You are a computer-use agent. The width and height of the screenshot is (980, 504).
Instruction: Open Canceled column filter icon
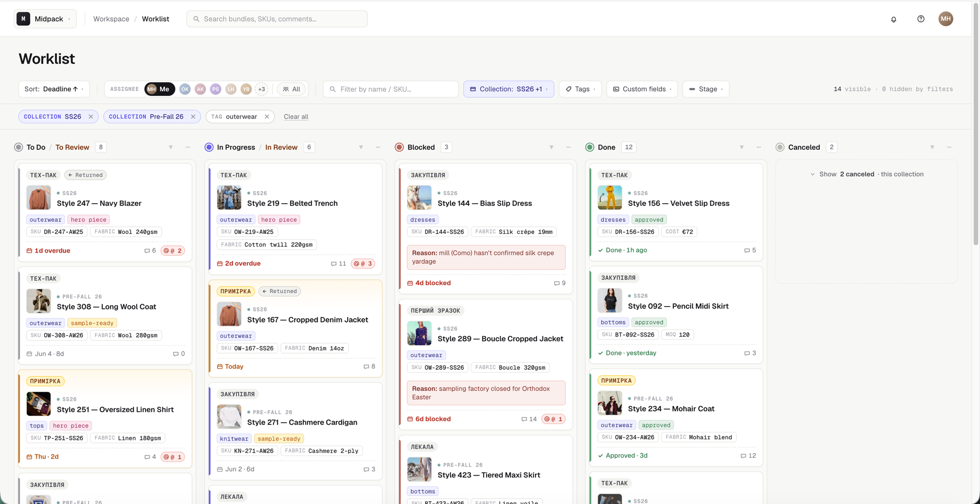click(932, 147)
